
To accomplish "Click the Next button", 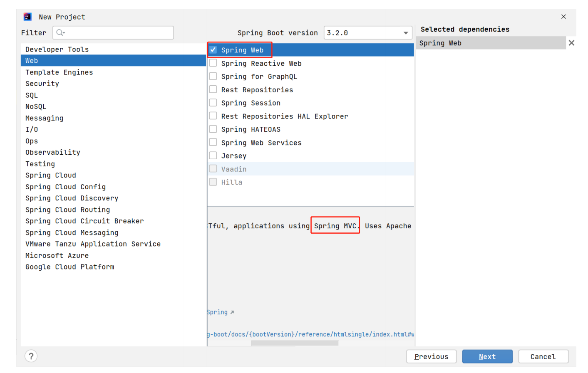I will [487, 356].
